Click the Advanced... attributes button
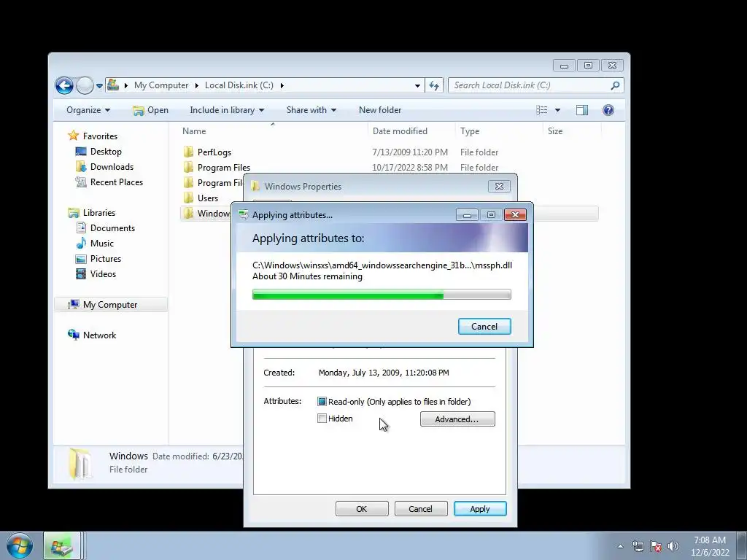The width and height of the screenshot is (747, 560). coord(457,419)
